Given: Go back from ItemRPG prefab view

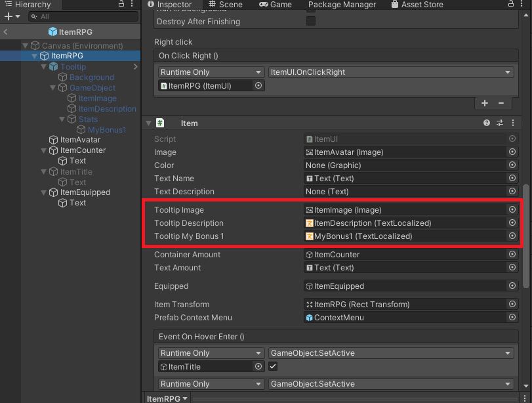Looking at the screenshot, I should pyautogui.click(x=5, y=32).
